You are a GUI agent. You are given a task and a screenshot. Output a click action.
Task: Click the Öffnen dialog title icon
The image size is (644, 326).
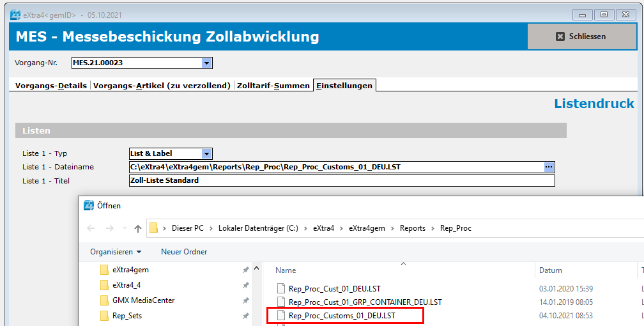click(89, 205)
